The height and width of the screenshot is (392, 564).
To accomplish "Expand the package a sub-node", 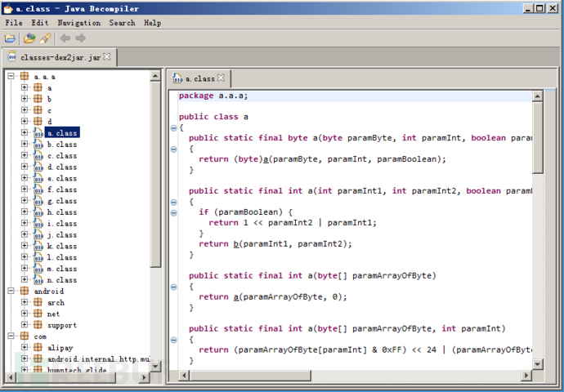I will pyautogui.click(x=25, y=87).
